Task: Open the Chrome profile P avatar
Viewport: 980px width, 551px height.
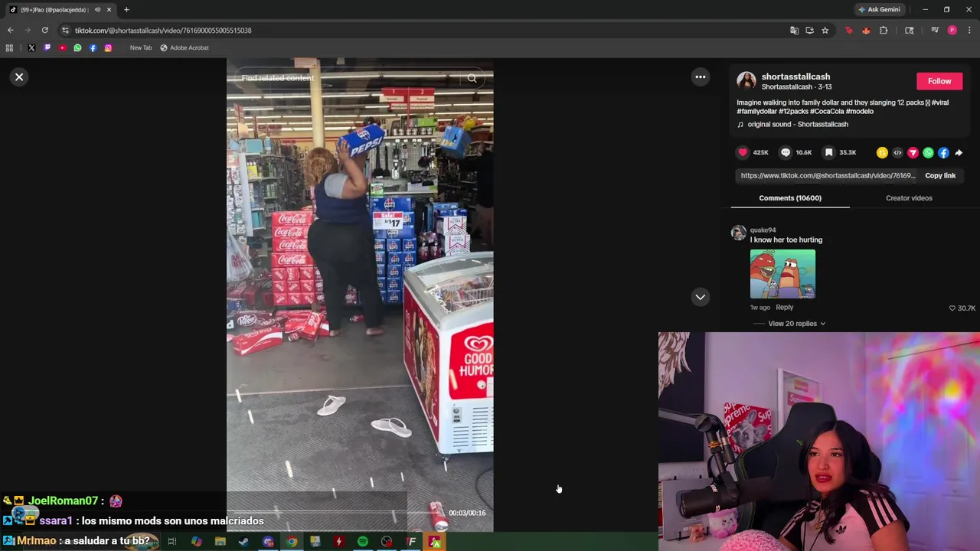Action: [x=952, y=31]
